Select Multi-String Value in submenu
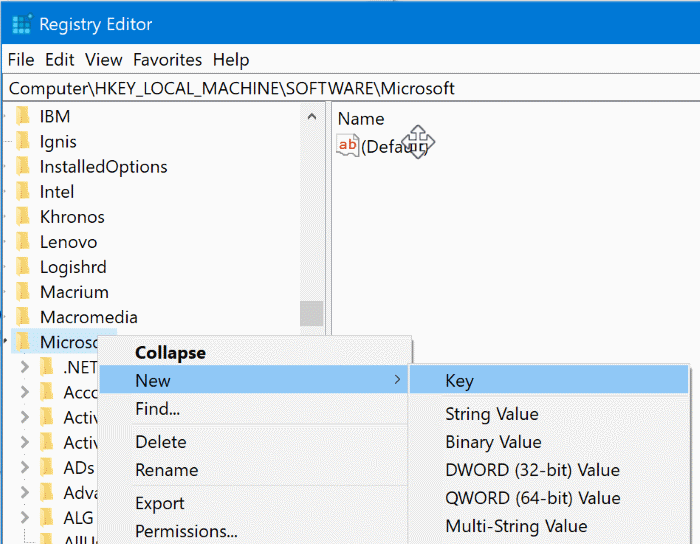700x544 pixels. [x=549, y=526]
